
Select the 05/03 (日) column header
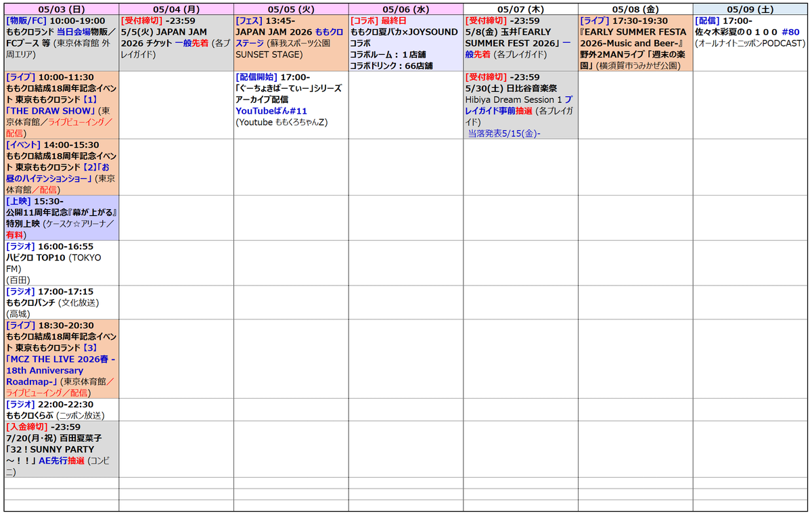click(62, 9)
